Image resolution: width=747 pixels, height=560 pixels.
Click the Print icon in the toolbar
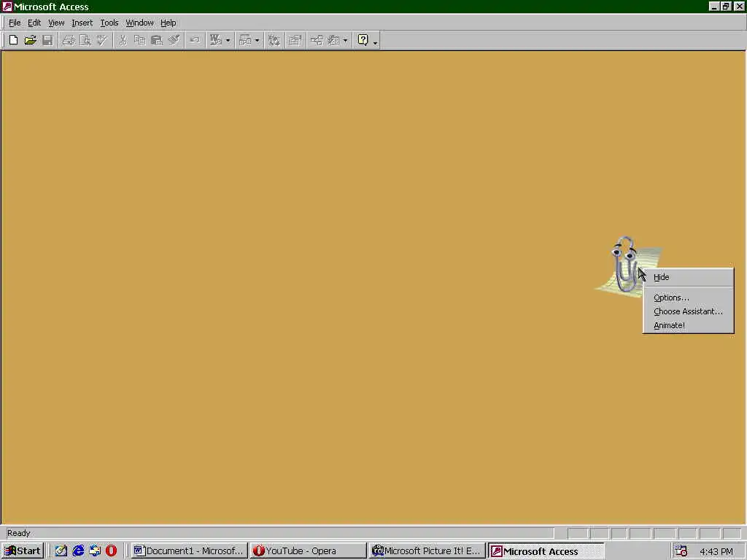pyautogui.click(x=69, y=41)
